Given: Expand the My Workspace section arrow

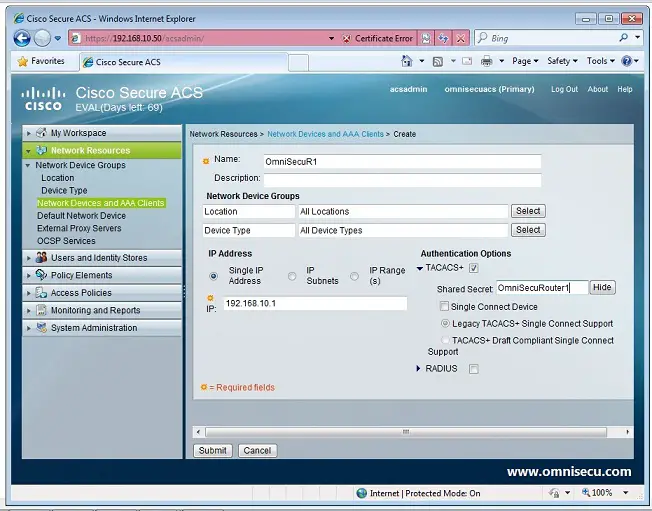Looking at the screenshot, I should click(29, 133).
